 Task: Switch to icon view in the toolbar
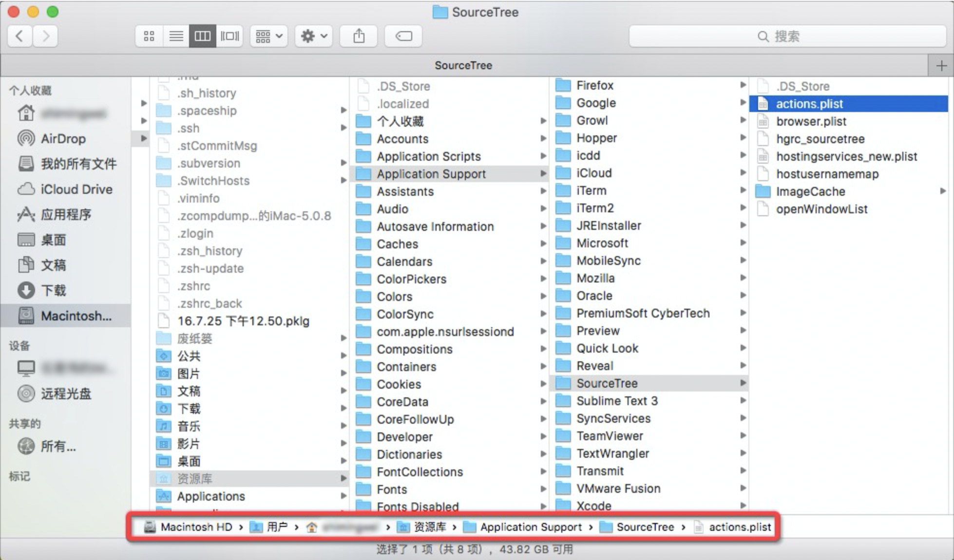tap(149, 36)
